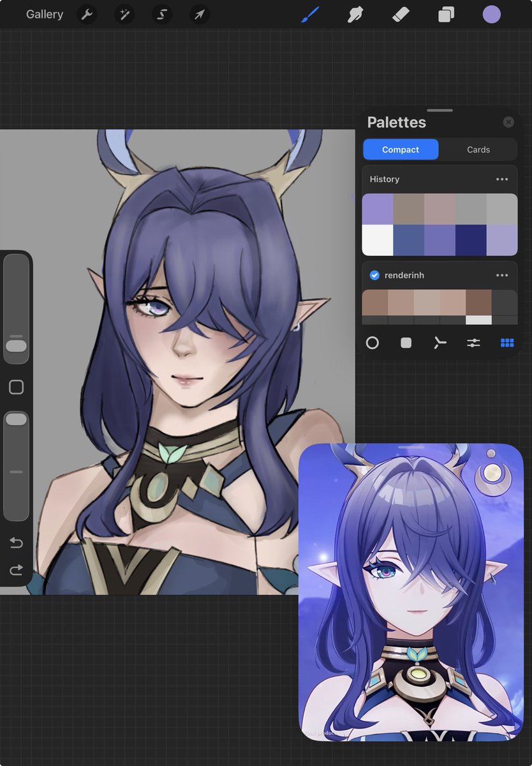Switch to the Disc color picker tab
Viewport: 532px width, 766px height.
(373, 343)
